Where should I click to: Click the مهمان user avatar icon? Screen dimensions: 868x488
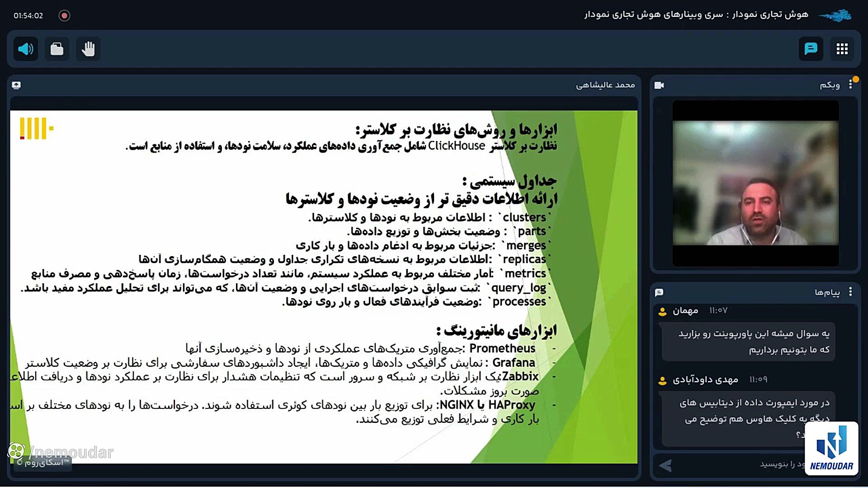(662, 311)
